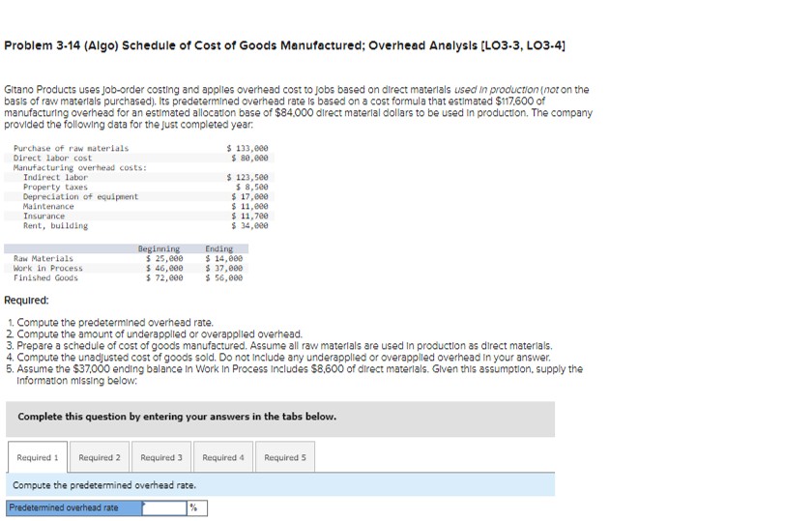The image size is (812, 521).
Task: Click the Problem 3-14 title heading
Action: [285, 45]
